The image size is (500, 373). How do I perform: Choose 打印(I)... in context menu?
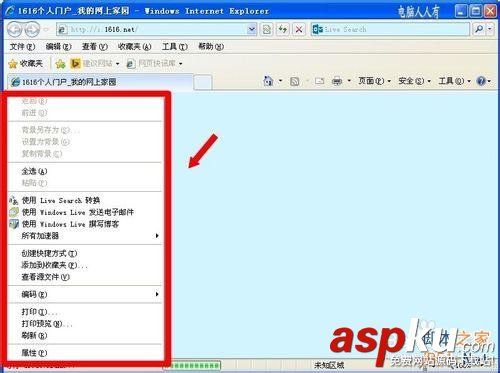tap(85, 312)
